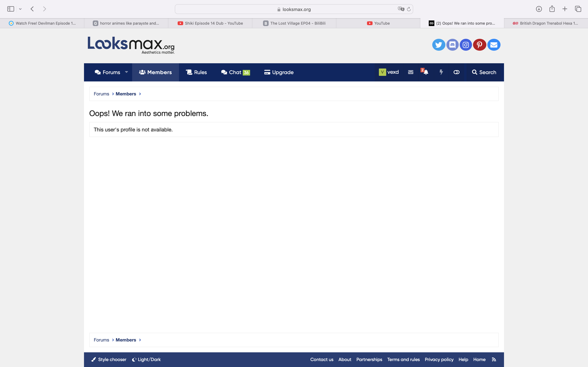Screen dimensions: 588x367
Task: Toggle the Light/Dark theme
Action: [x=146, y=359]
